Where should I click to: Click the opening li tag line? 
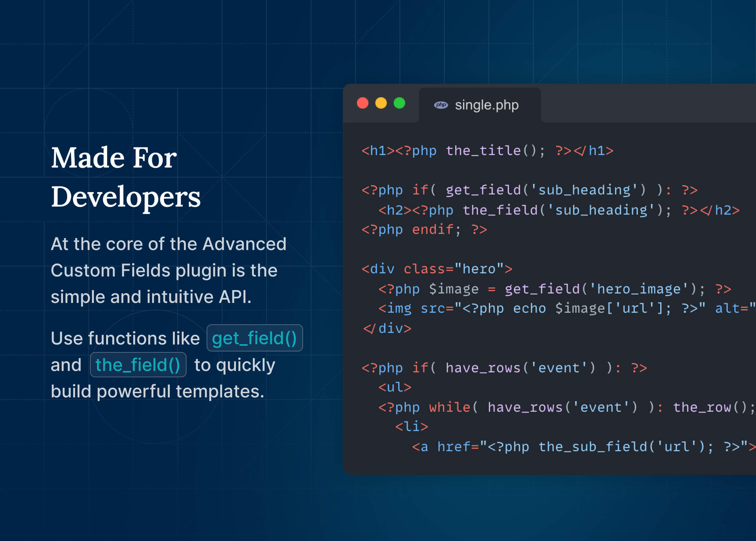pos(411,427)
